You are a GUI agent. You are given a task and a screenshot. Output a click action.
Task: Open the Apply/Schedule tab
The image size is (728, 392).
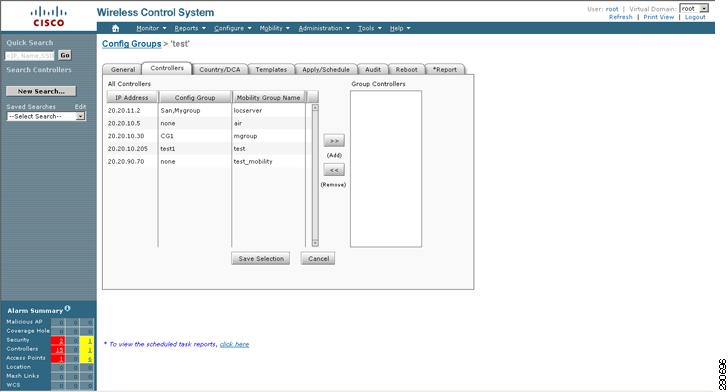pyautogui.click(x=326, y=69)
